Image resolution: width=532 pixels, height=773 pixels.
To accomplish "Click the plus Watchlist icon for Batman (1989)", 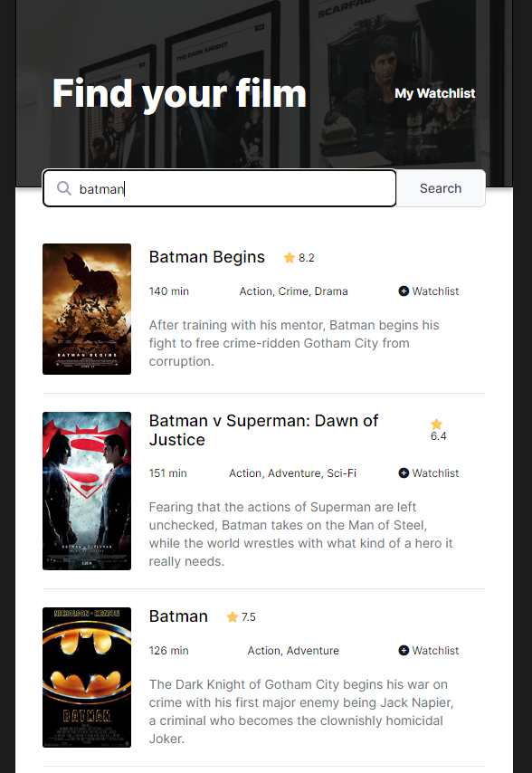I will (402, 650).
